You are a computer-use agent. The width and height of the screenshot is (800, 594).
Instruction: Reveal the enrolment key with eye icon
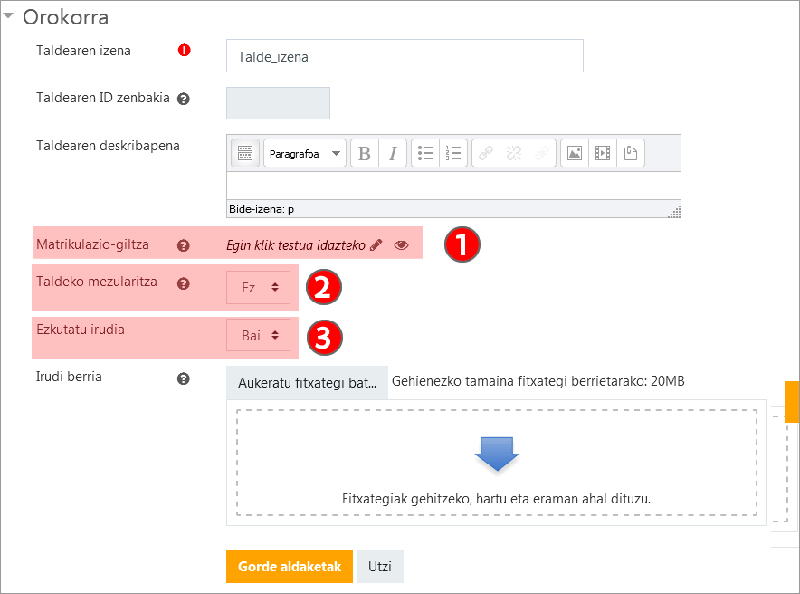401,244
